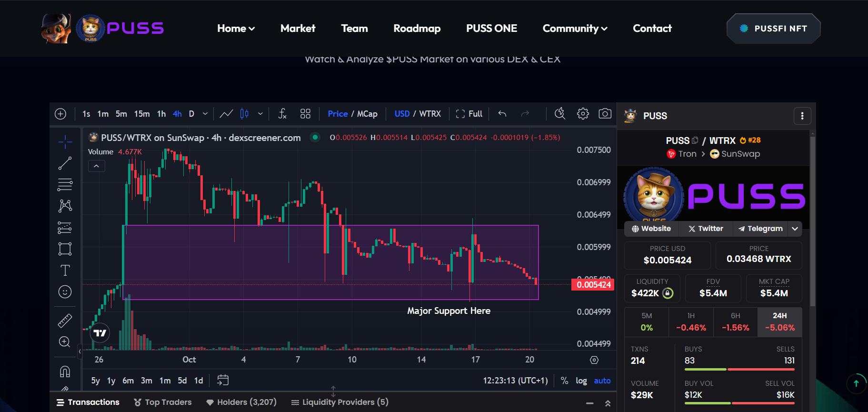Open the emoji icons tool
Screen dimensions: 868x412
65,292
